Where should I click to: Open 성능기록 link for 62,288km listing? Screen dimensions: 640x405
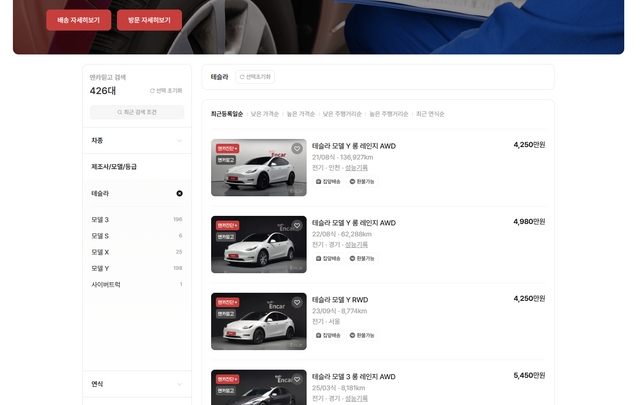click(356, 245)
